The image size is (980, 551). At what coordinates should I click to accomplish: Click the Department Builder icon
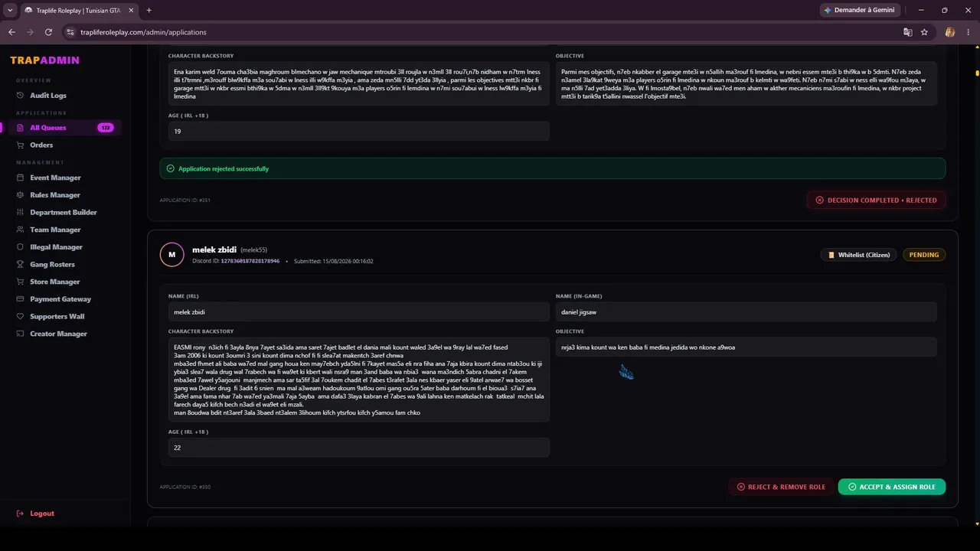coord(21,212)
